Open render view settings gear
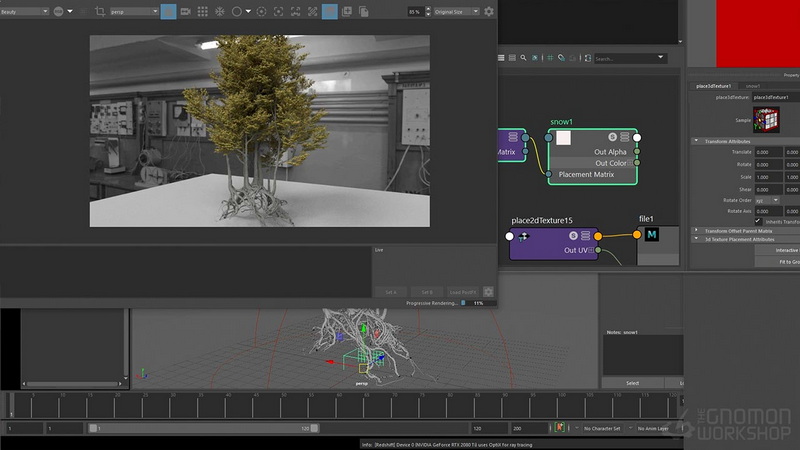Screen dimensions: 800x450 coord(489,11)
